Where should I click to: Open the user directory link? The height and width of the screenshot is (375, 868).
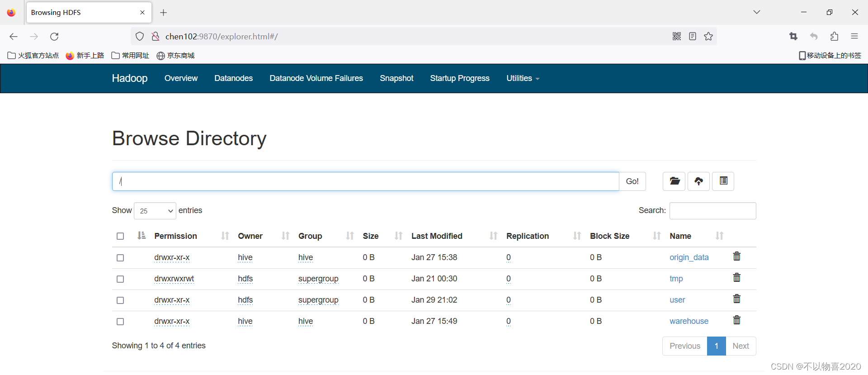coord(677,300)
